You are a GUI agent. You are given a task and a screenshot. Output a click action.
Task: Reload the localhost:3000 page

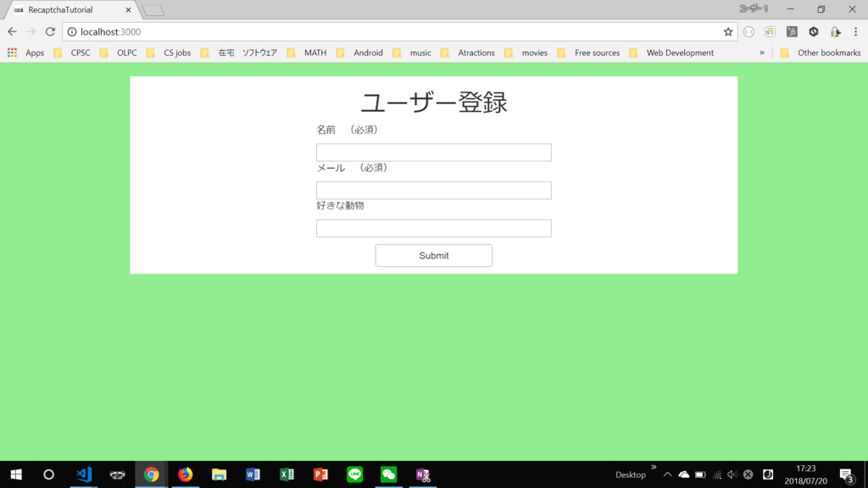coord(49,31)
